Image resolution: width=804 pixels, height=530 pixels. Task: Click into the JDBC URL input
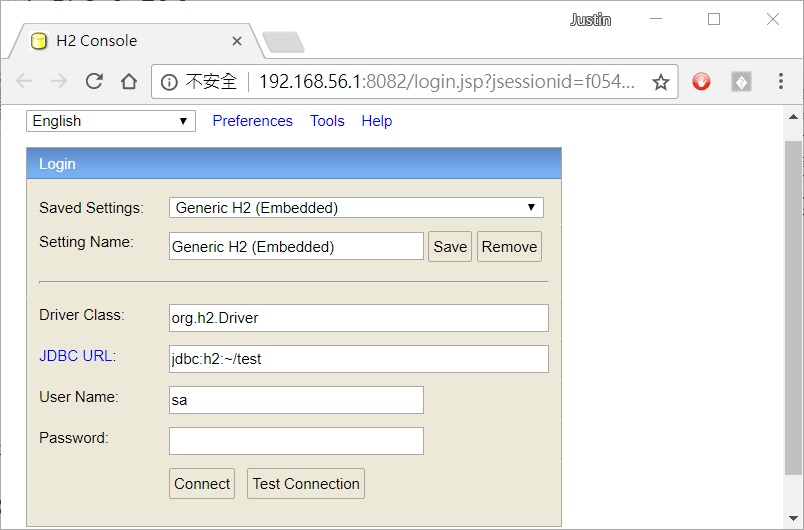pos(359,359)
